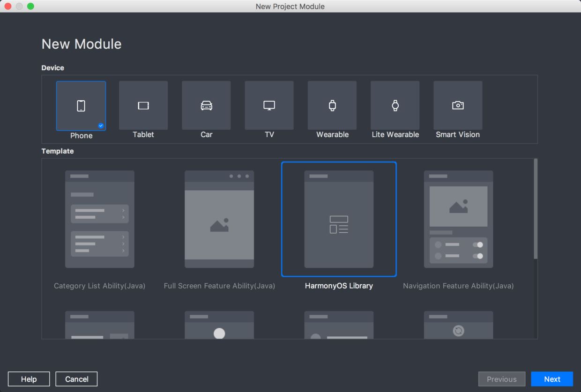Select the Lite Wearable device icon

pyautogui.click(x=395, y=106)
